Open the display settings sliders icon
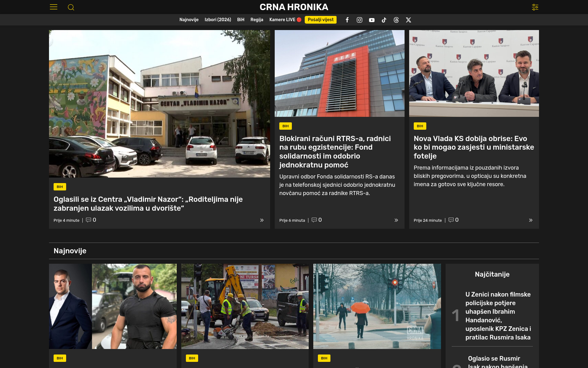 (535, 7)
